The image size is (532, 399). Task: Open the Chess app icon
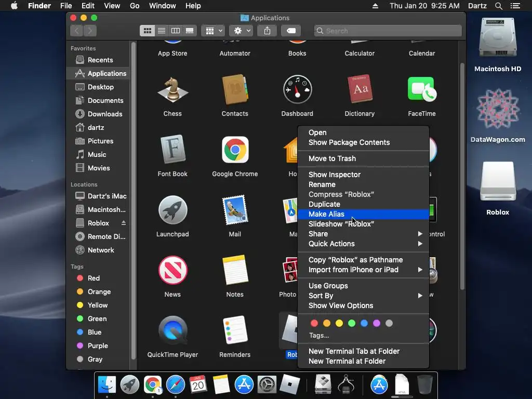[x=172, y=89]
